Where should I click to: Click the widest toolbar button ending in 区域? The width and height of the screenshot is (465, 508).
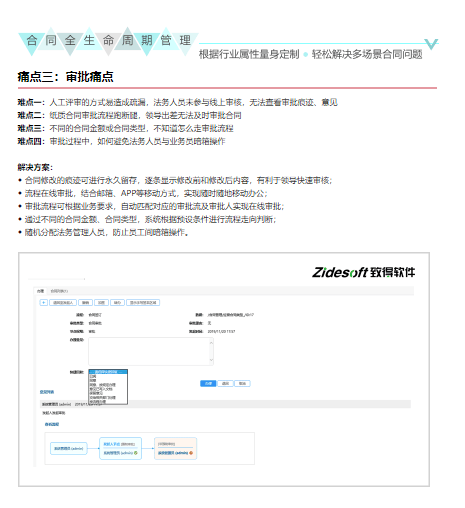click(x=143, y=303)
